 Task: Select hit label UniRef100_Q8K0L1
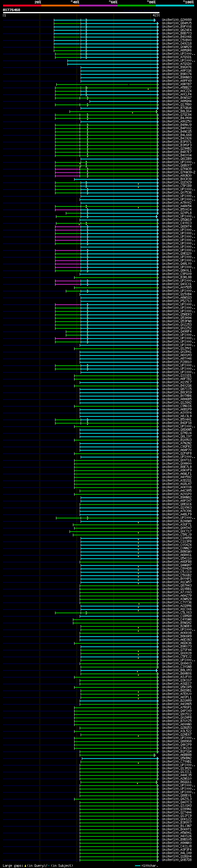click(177, 271)
